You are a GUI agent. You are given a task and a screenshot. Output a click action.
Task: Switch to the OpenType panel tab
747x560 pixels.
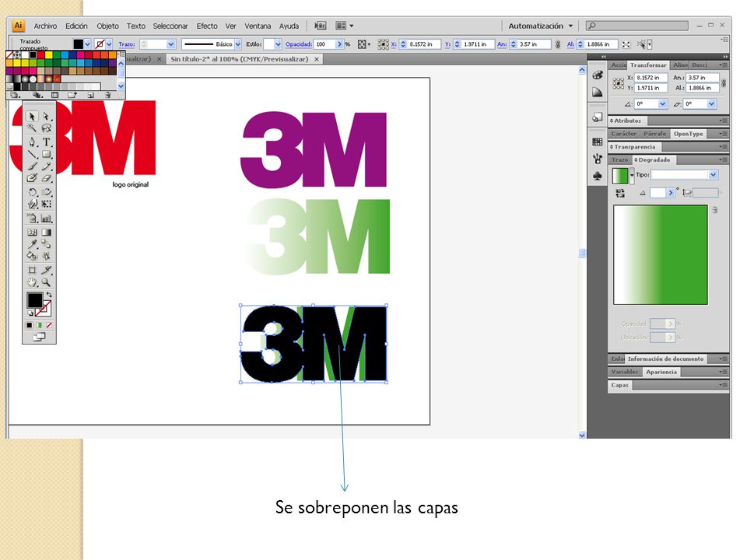(688, 134)
